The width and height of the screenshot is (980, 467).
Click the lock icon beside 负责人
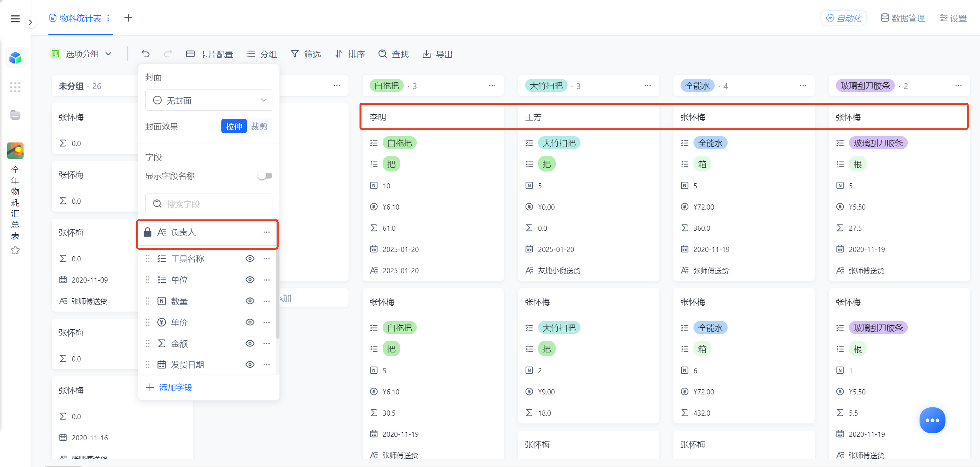[148, 232]
